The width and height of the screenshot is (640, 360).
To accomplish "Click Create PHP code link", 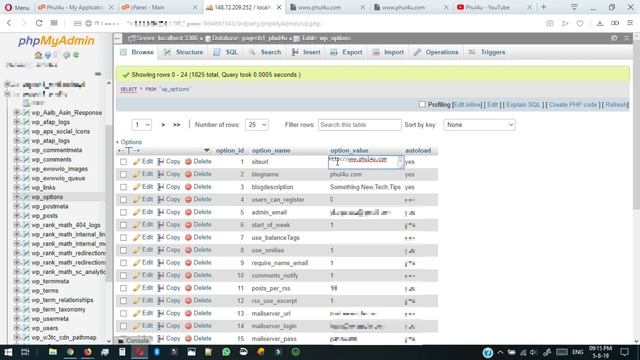I will tap(572, 104).
